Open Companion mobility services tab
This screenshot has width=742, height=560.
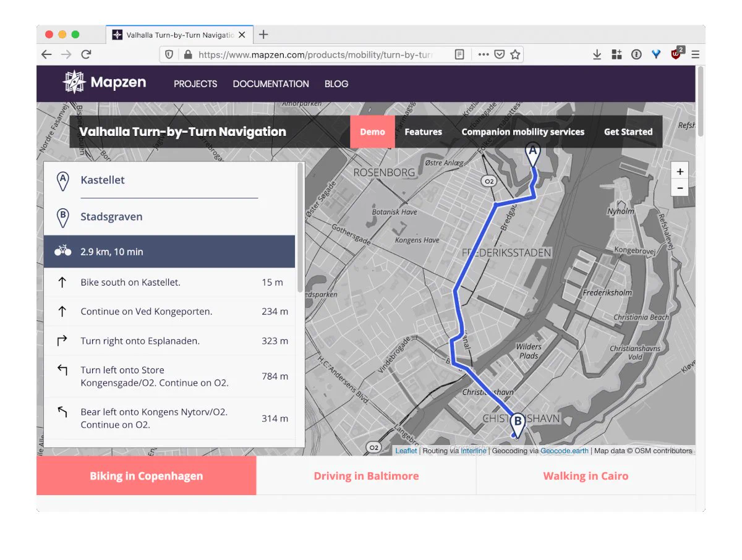pos(522,132)
